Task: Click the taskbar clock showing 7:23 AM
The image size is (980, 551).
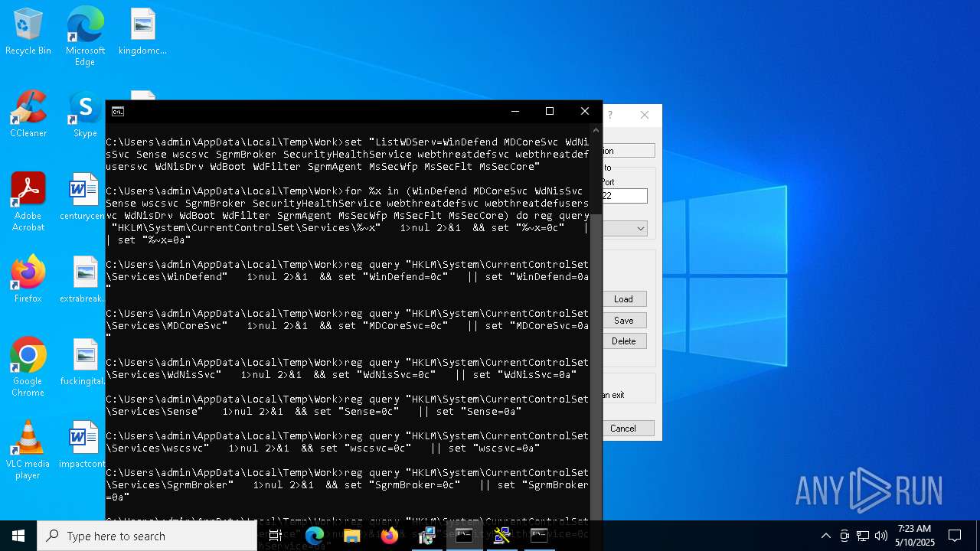Action: (x=915, y=536)
